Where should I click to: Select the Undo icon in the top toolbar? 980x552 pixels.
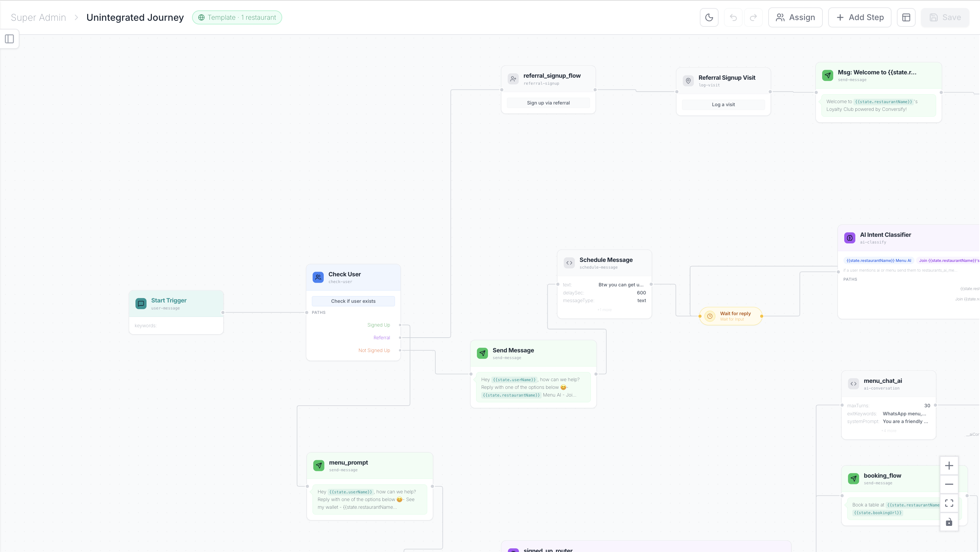point(732,17)
